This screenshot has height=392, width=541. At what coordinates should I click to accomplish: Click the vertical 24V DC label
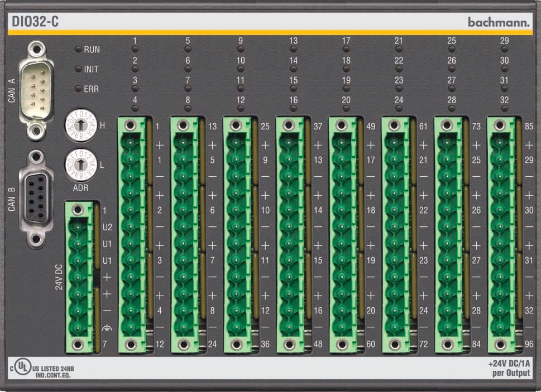59,277
